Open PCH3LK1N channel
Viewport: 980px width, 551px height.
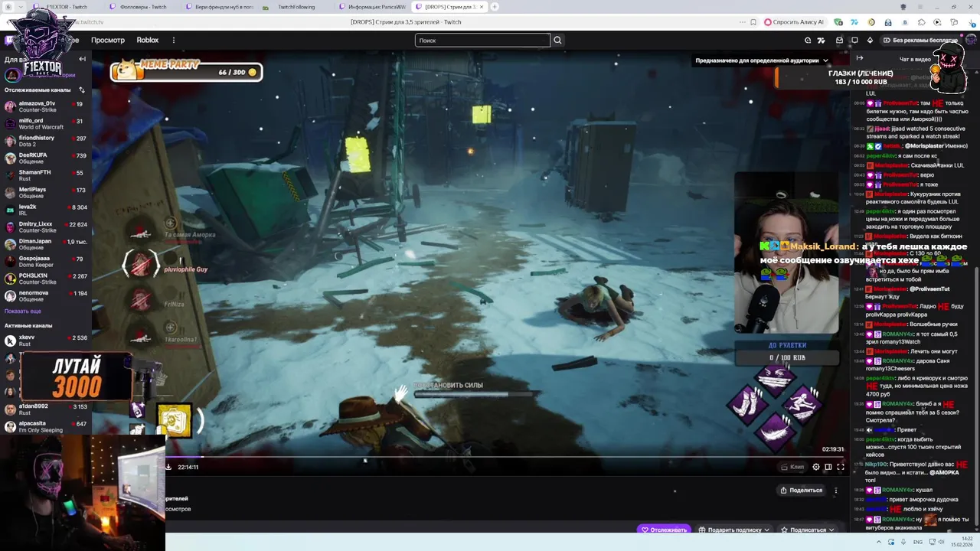46,279
